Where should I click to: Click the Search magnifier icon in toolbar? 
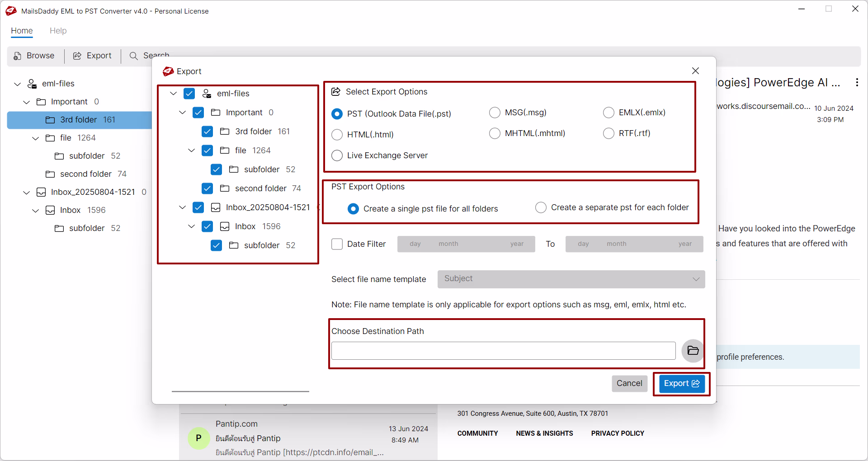pos(133,56)
